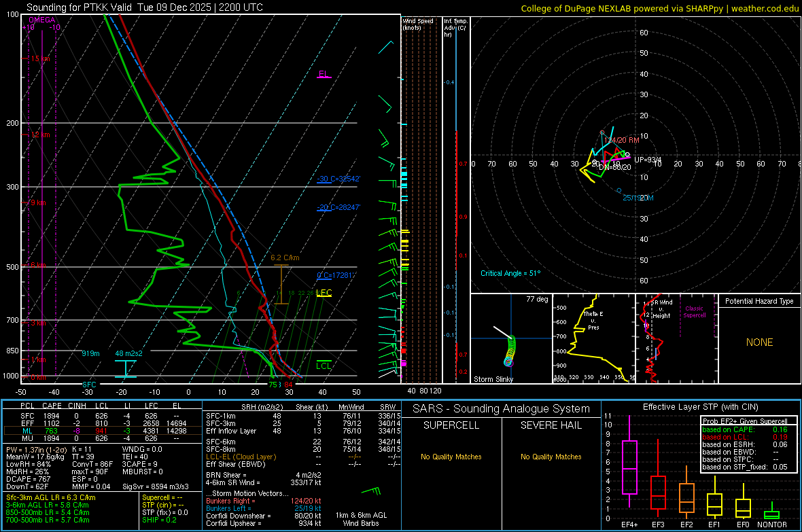Click the PW = 1.37in value
Screen dimensions: 802x532
pos(36,450)
